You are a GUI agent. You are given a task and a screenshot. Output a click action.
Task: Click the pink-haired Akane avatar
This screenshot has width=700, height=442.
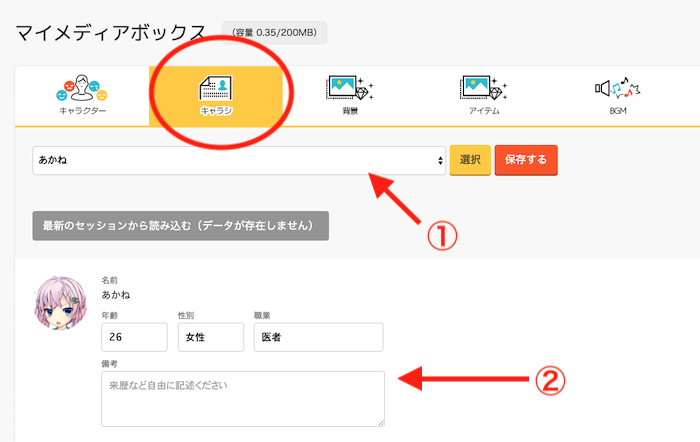(61, 304)
